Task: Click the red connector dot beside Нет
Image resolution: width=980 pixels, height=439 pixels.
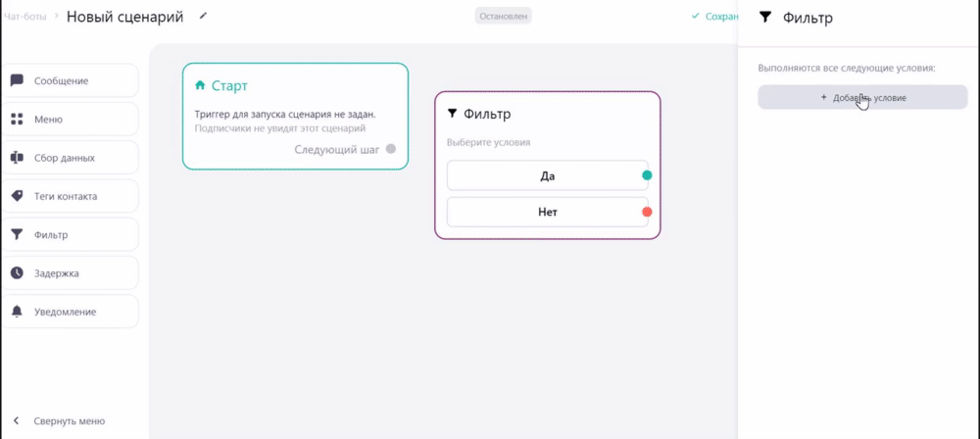Action: click(647, 212)
